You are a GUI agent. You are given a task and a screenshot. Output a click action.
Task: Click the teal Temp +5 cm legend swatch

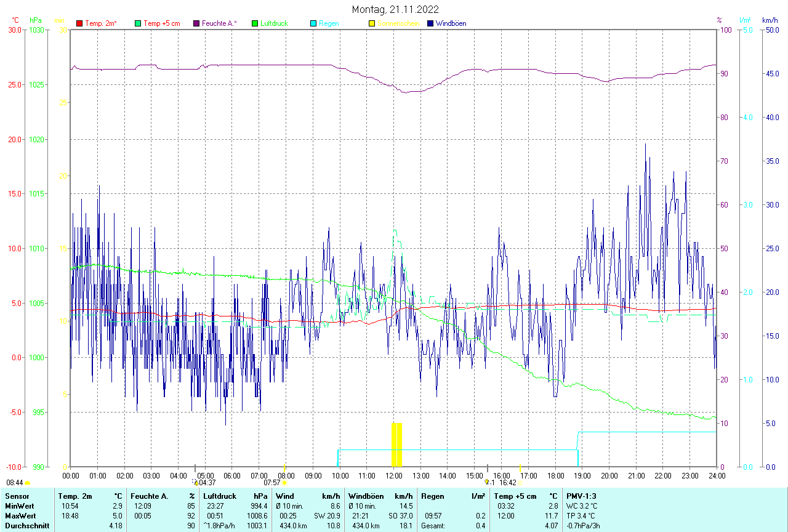tap(138, 23)
